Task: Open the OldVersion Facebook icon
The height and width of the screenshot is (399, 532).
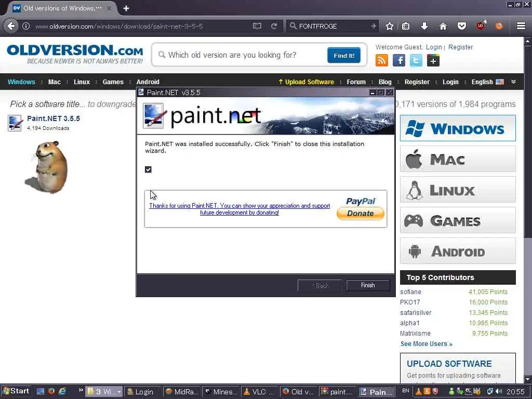Action: pos(399,60)
